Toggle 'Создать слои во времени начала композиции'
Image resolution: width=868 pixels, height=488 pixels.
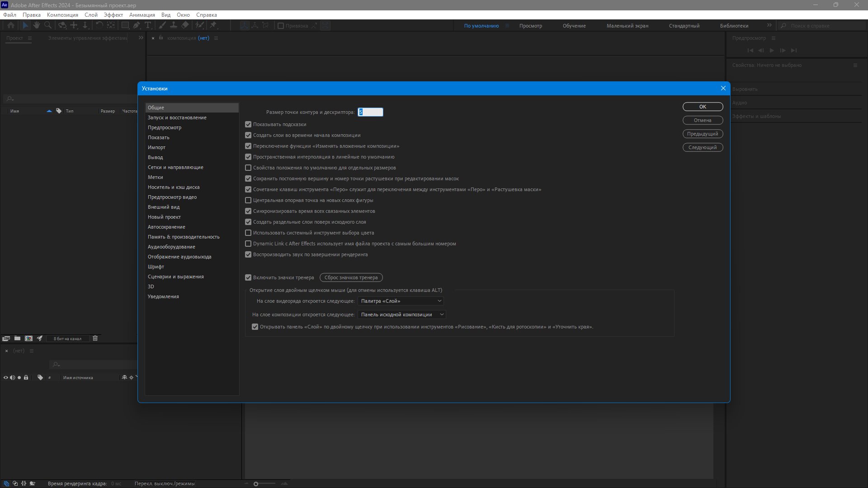(x=248, y=135)
